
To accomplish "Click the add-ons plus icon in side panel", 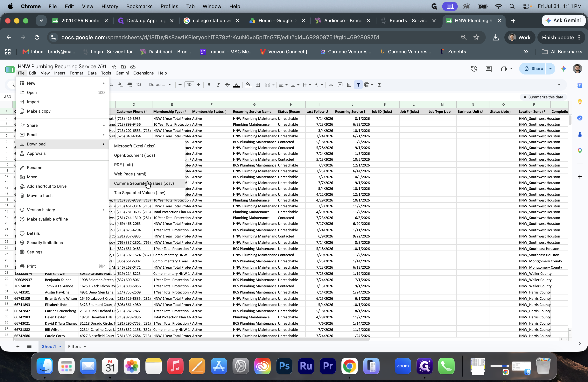I will pyautogui.click(x=580, y=176).
